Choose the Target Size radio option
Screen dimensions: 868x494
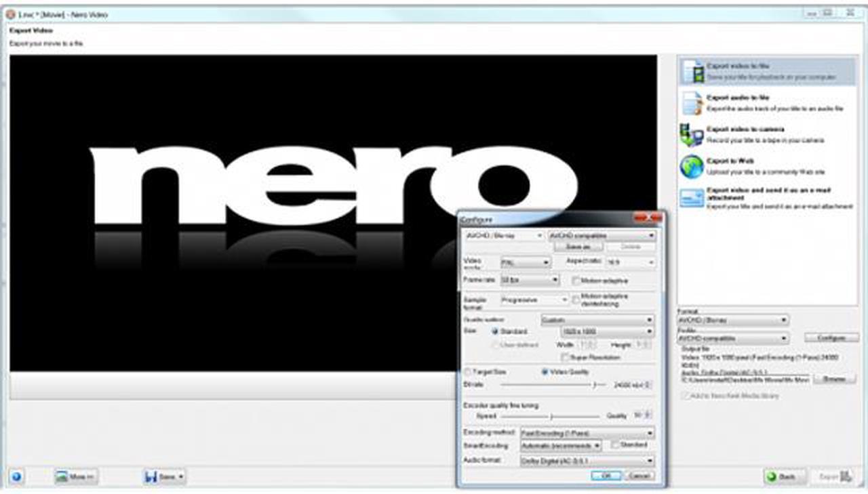pyautogui.click(x=467, y=371)
